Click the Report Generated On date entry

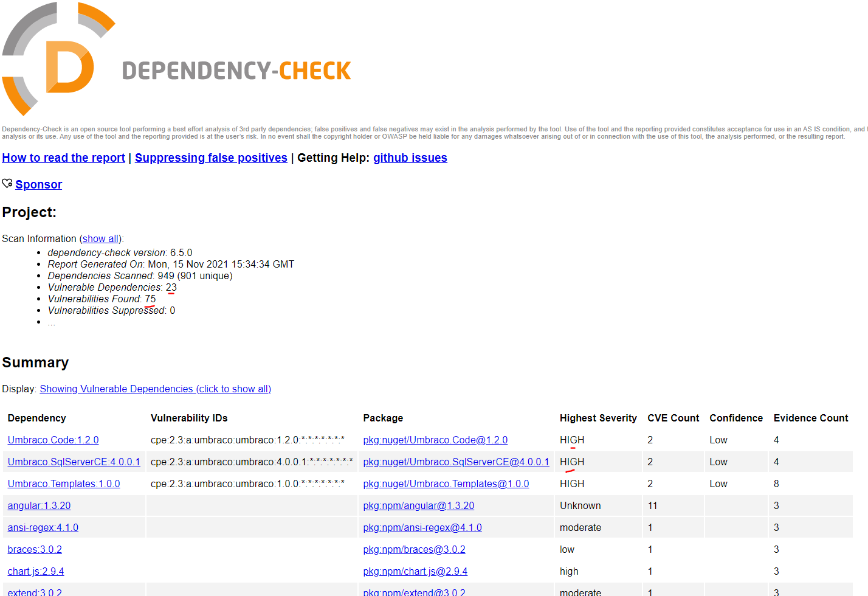click(x=171, y=264)
